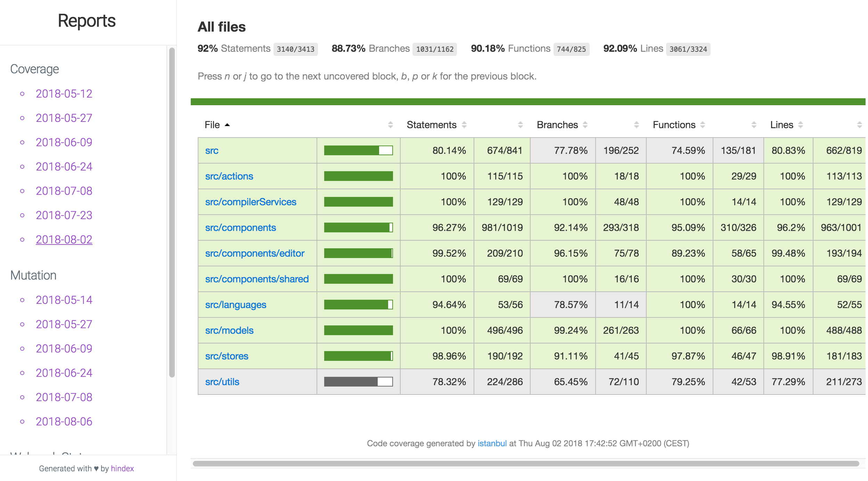This screenshot has width=868, height=481.
Task: Open coverage report 2018-06-24
Action: pyautogui.click(x=64, y=167)
